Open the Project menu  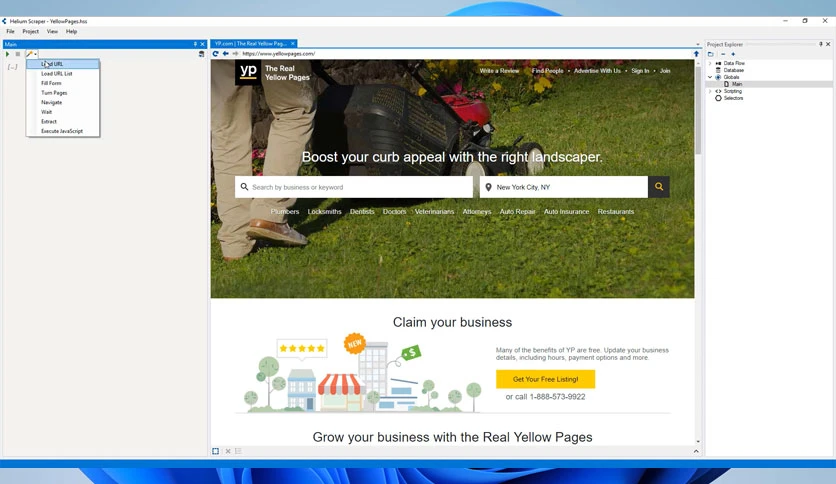click(x=30, y=31)
